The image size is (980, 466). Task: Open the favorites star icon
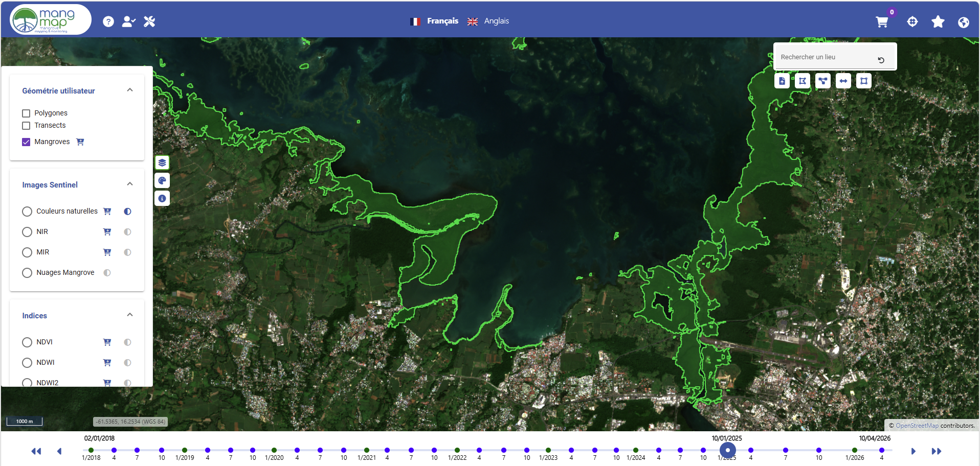tap(938, 22)
